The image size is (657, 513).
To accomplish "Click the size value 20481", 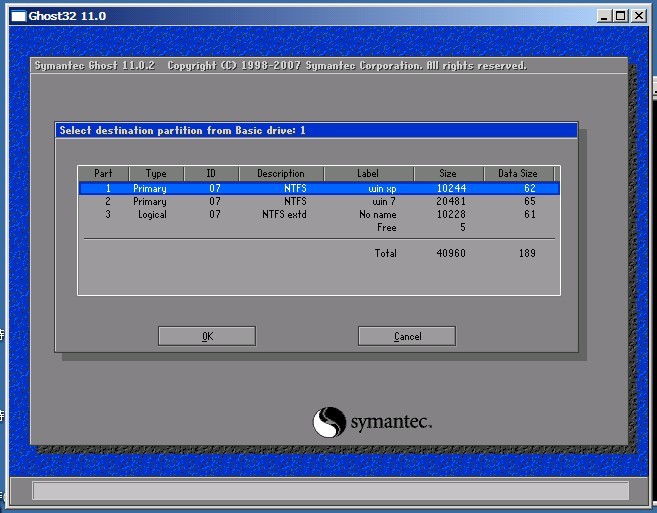I will [x=451, y=201].
